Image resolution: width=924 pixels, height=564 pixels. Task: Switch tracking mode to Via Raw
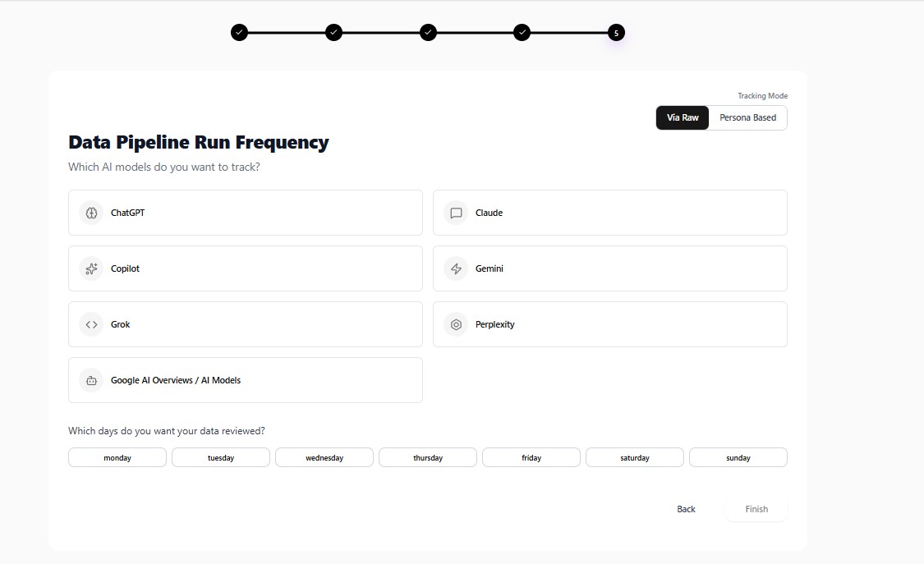point(683,117)
